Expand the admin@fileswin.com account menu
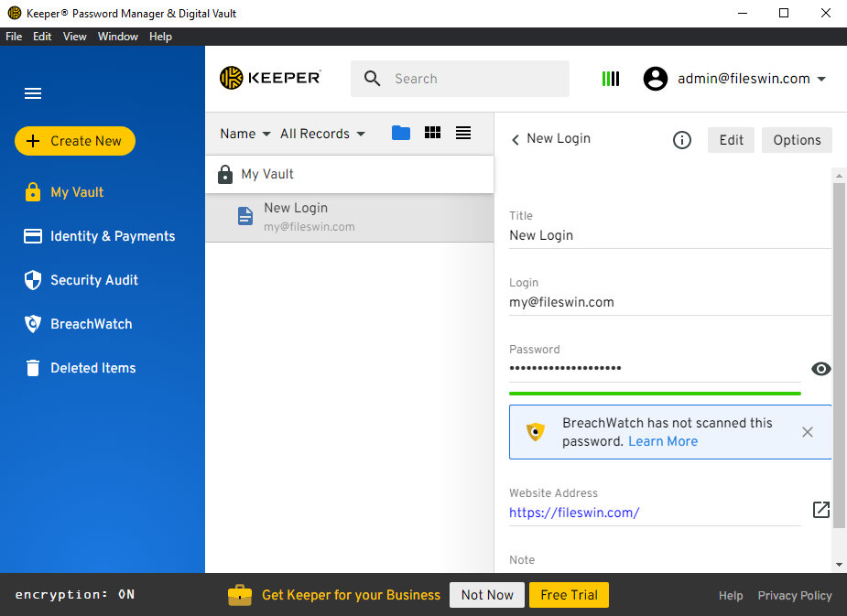The width and height of the screenshot is (847, 616). (x=752, y=79)
